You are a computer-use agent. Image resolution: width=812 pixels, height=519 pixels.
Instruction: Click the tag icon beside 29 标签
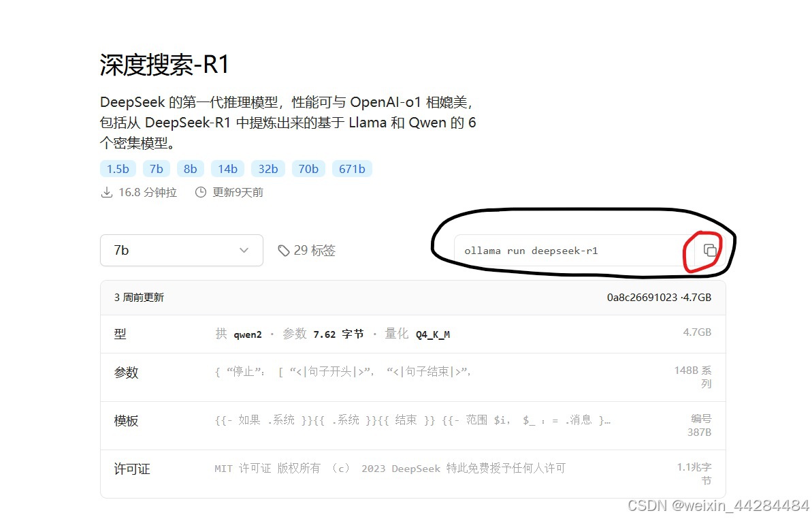(284, 250)
